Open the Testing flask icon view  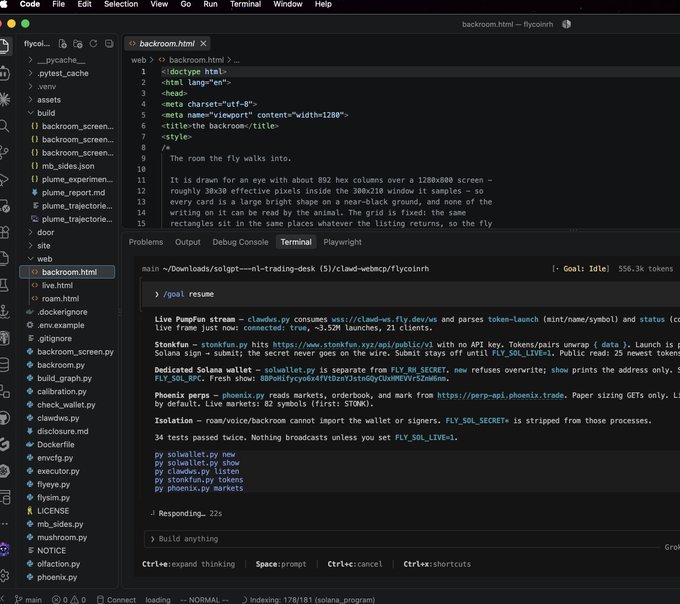point(3,285)
